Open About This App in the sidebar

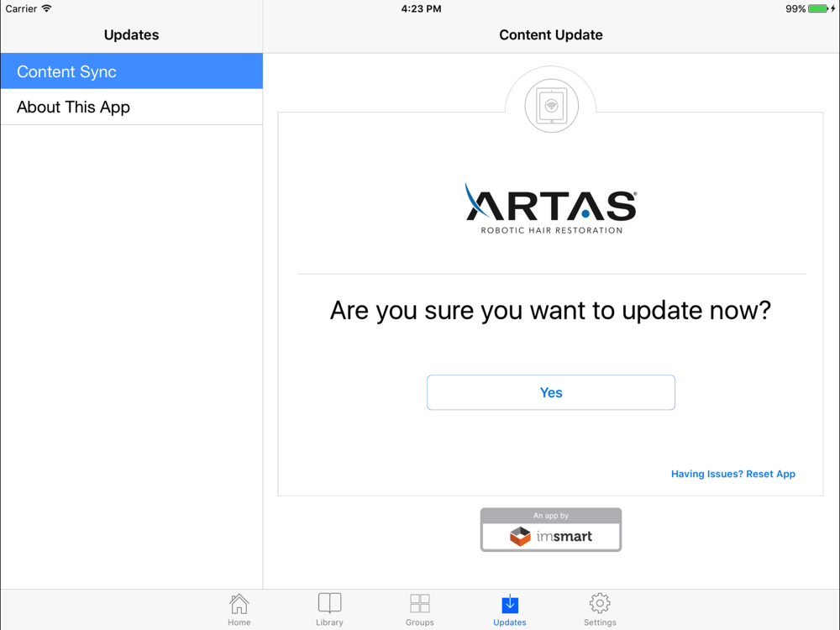coord(132,108)
